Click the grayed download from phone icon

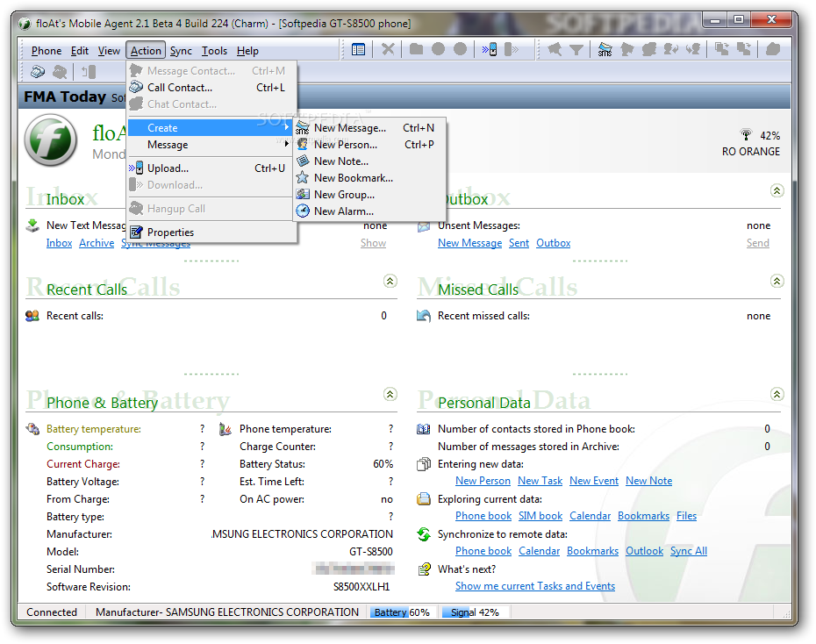click(x=511, y=50)
